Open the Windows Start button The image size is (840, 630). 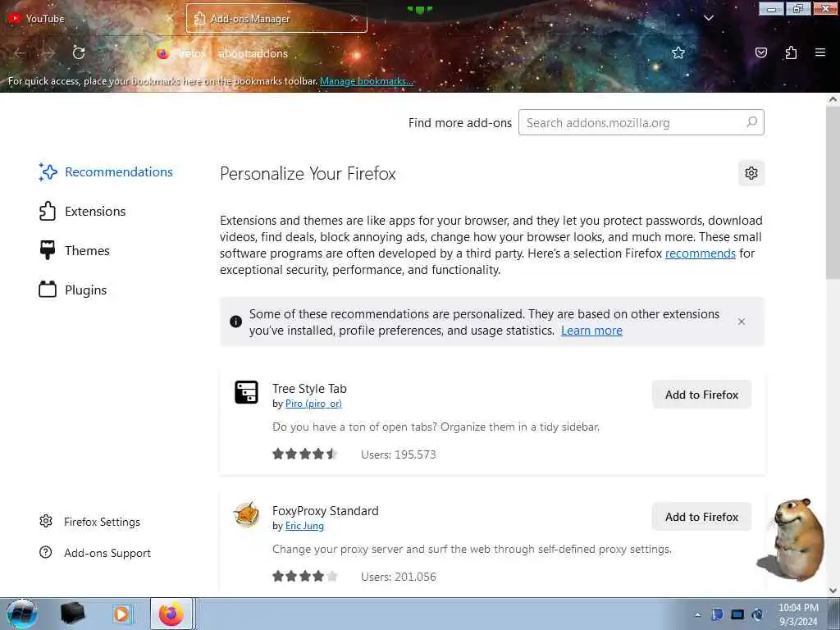(22, 614)
